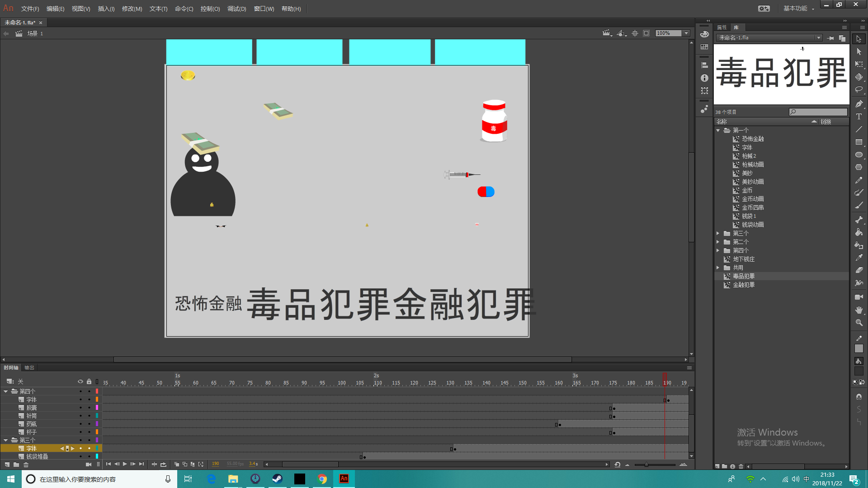The height and width of the screenshot is (488, 868).
Task: Click the delete layer trash icon
Action: [26, 465]
